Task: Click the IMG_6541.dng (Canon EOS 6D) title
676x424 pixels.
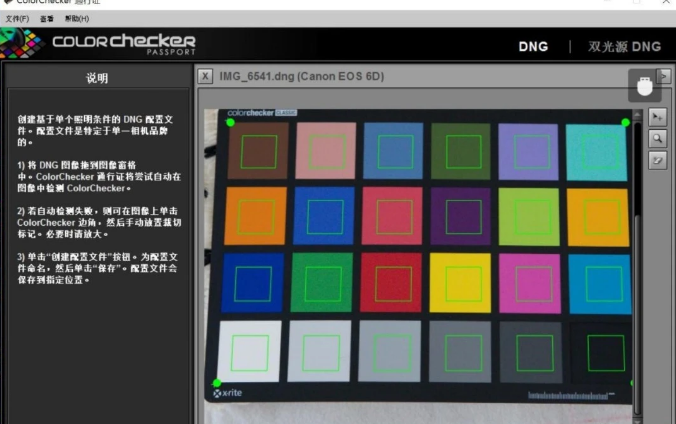Action: point(302,76)
